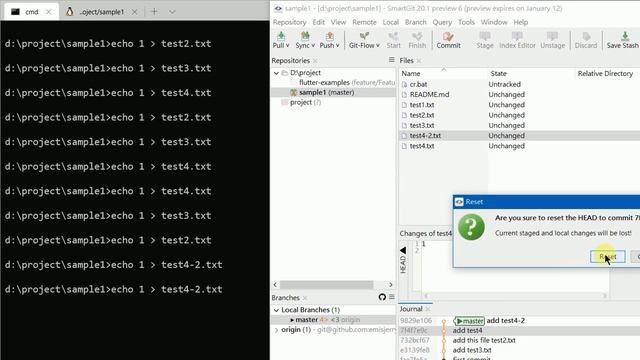Switch to the cmd terminal tab
Screen dimensions: 640x360
pyautogui.click(x=31, y=12)
